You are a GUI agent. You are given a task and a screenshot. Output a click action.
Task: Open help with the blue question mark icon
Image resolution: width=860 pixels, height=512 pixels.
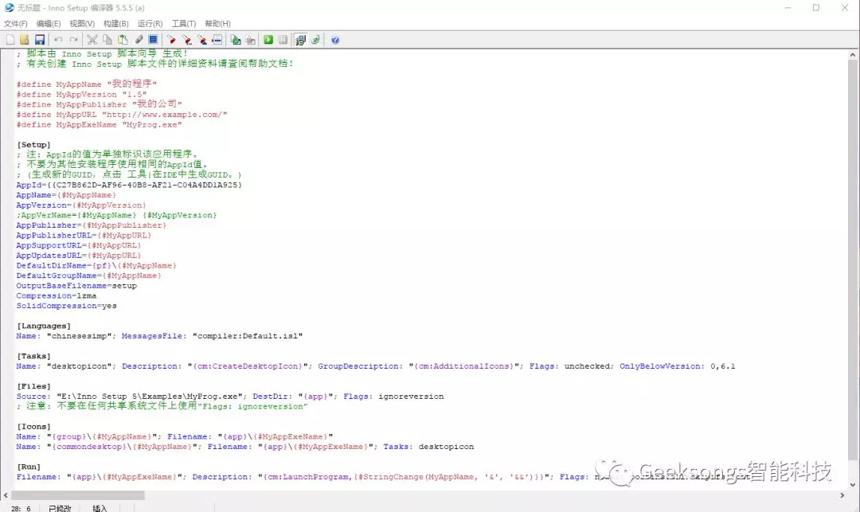(x=335, y=39)
